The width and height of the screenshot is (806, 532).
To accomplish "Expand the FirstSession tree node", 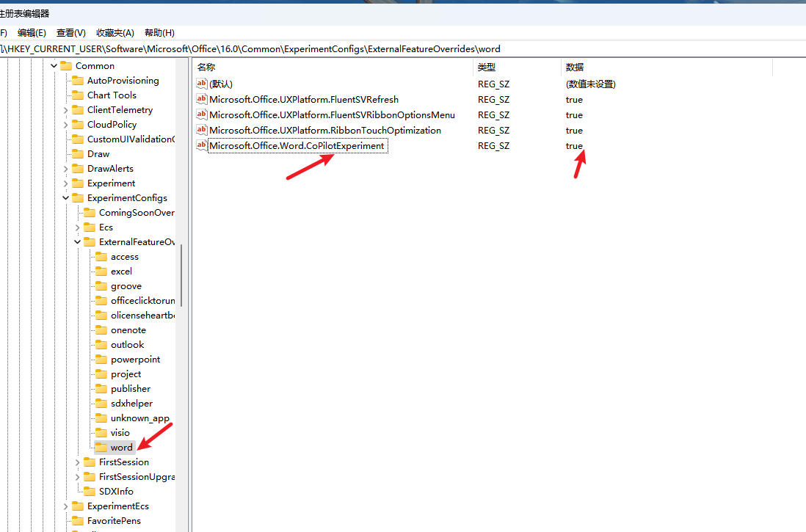I will coord(78,462).
